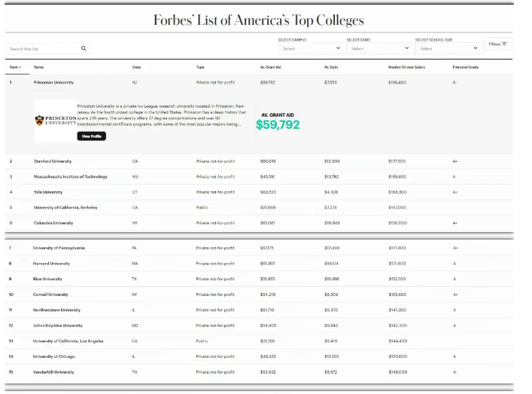Image resolution: width=532 pixels, height=394 pixels.
Task: Click Vanderbilt's $148,000 salary value
Action: 397,372
